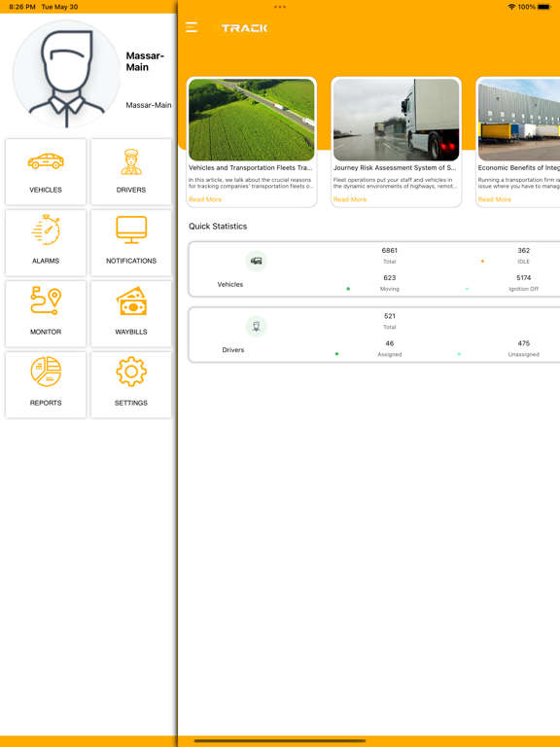The height and width of the screenshot is (747, 560).
Task: Click the REPORTS tile label
Action: 46,403
